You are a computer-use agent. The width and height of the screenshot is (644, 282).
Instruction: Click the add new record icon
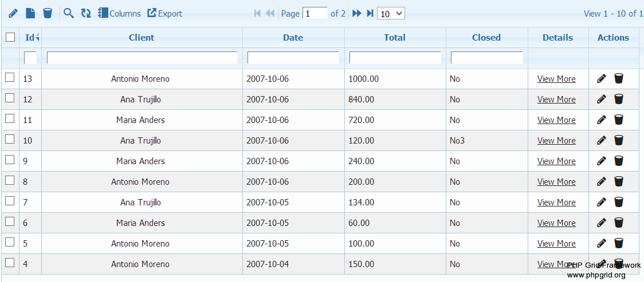[x=30, y=13]
